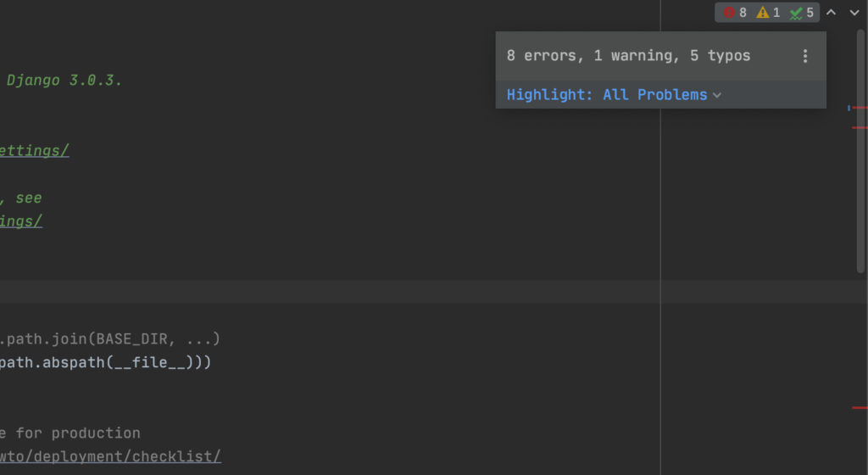
Task: Click the lowest red error stripe mark
Action: point(860,407)
